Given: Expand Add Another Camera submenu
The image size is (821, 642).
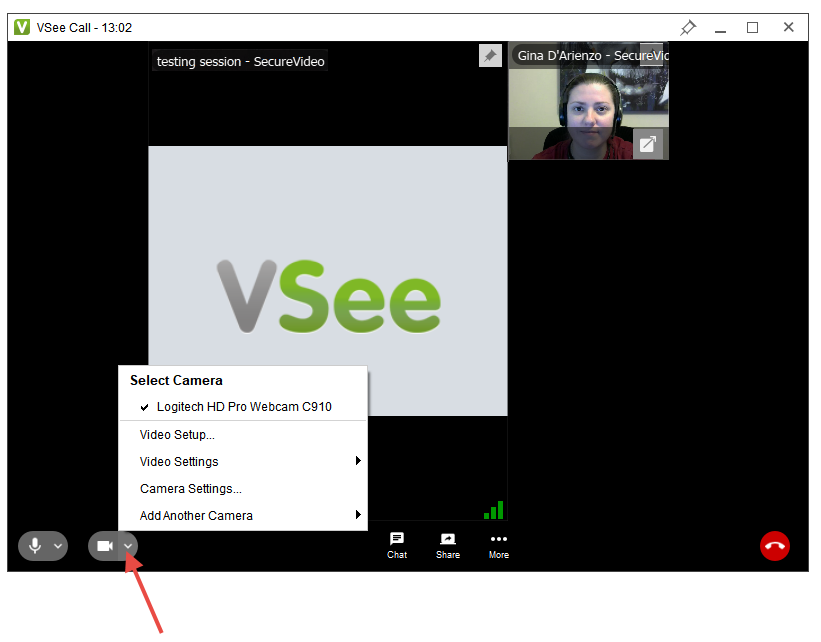Looking at the screenshot, I should tap(243, 515).
